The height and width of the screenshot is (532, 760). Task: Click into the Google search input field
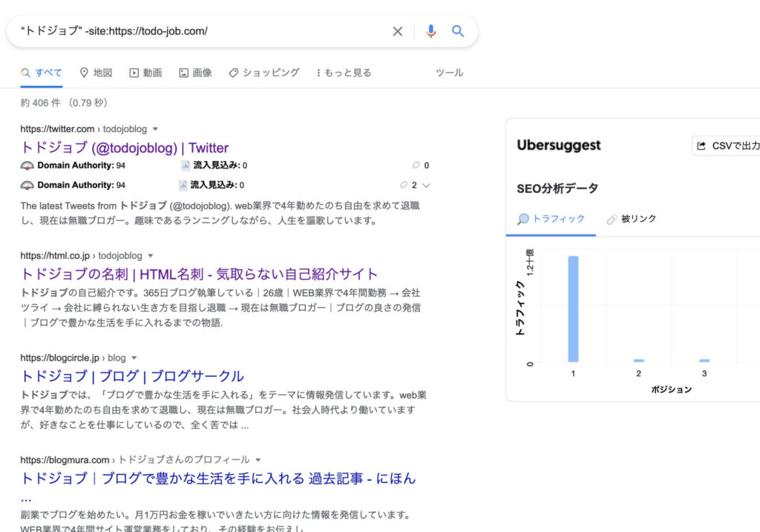(x=201, y=31)
